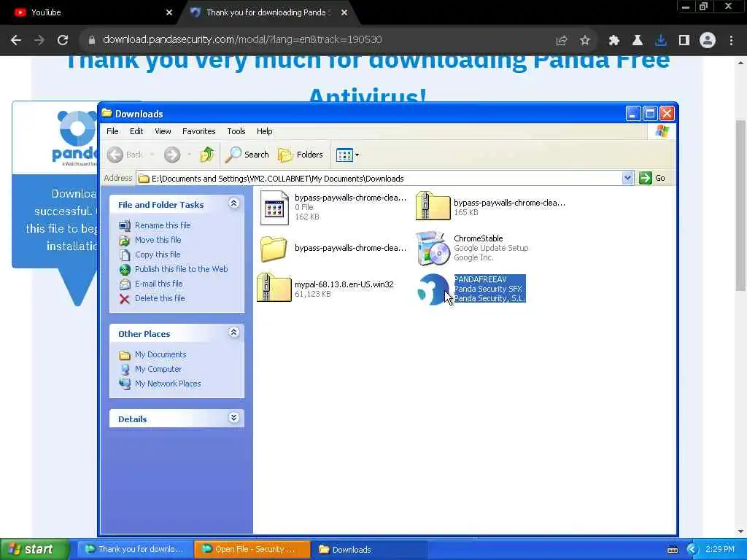The width and height of the screenshot is (747, 560).
Task: Open My Documents under Other Places
Action: click(x=160, y=355)
